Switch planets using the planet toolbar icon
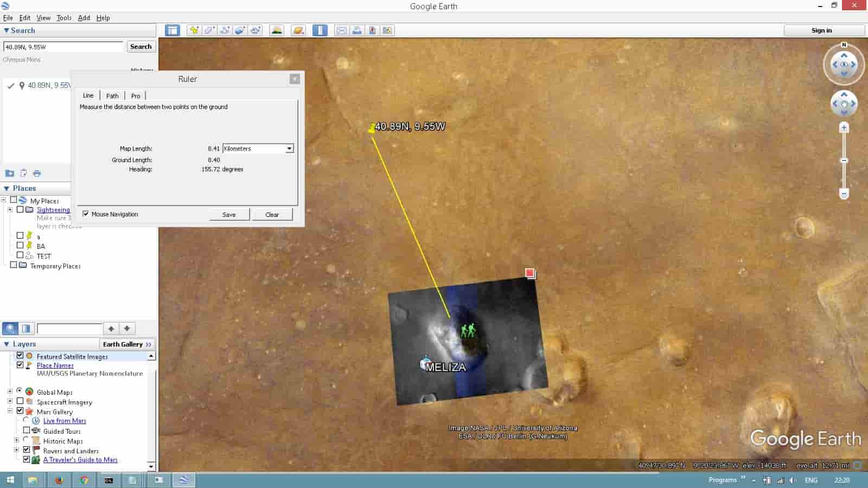 point(298,30)
